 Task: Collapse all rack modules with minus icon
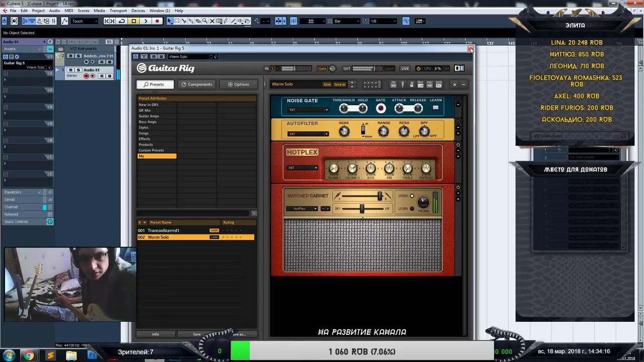463,84
